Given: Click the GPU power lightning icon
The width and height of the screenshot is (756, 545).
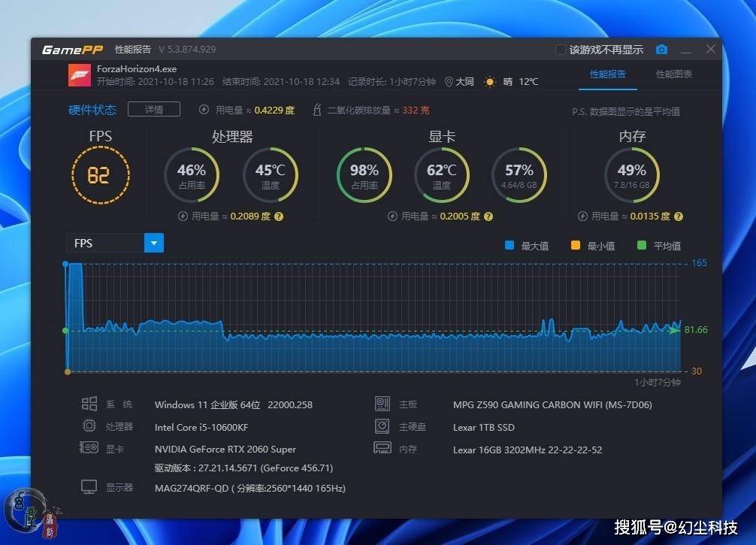Looking at the screenshot, I should pos(392,216).
